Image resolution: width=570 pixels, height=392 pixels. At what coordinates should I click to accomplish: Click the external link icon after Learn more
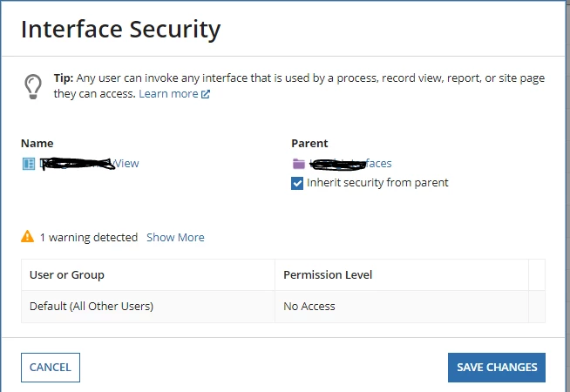[206, 94]
